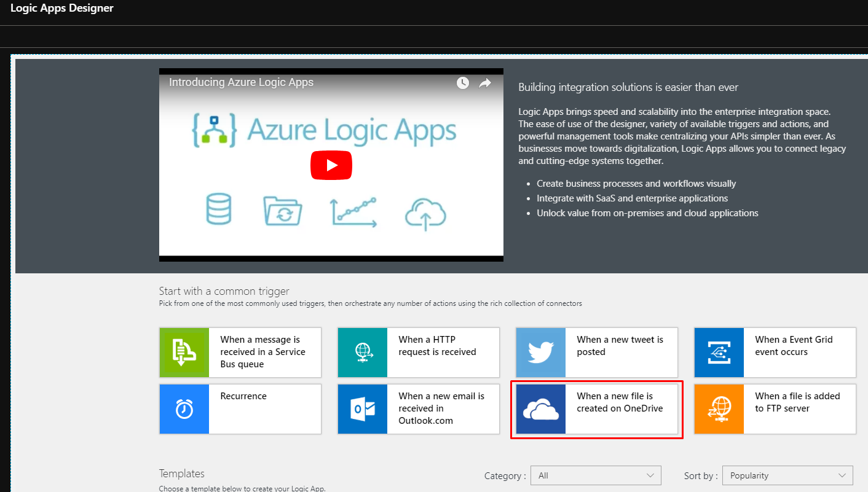Viewport: 868px width, 492px height.
Task: Click the cloud upload icon in video thumbnail
Action: coord(425,214)
